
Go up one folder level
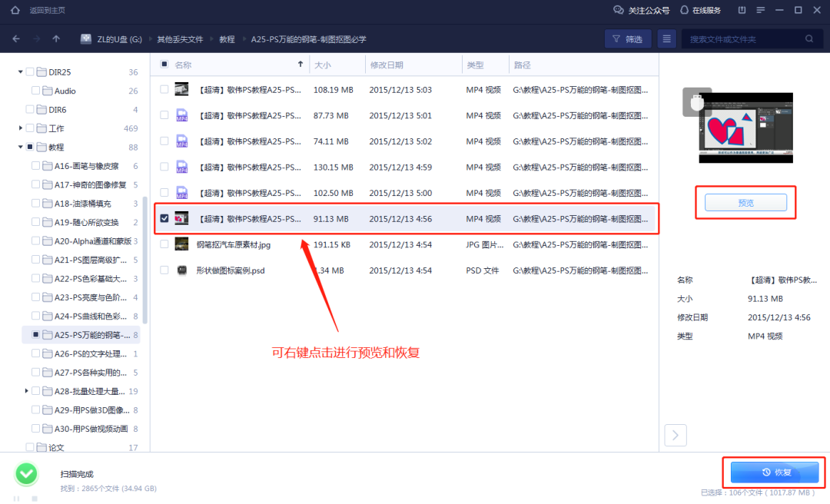click(x=56, y=38)
